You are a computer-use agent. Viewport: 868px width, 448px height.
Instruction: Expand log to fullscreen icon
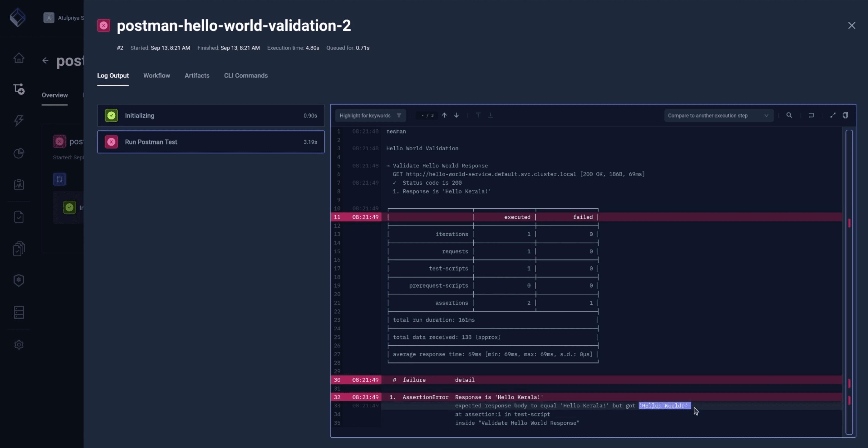(833, 115)
